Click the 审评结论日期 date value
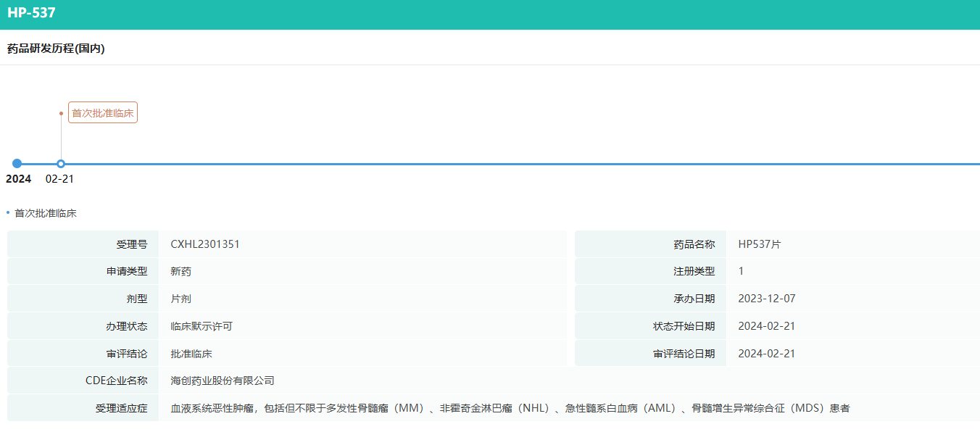The width and height of the screenshot is (980, 432). pos(766,354)
